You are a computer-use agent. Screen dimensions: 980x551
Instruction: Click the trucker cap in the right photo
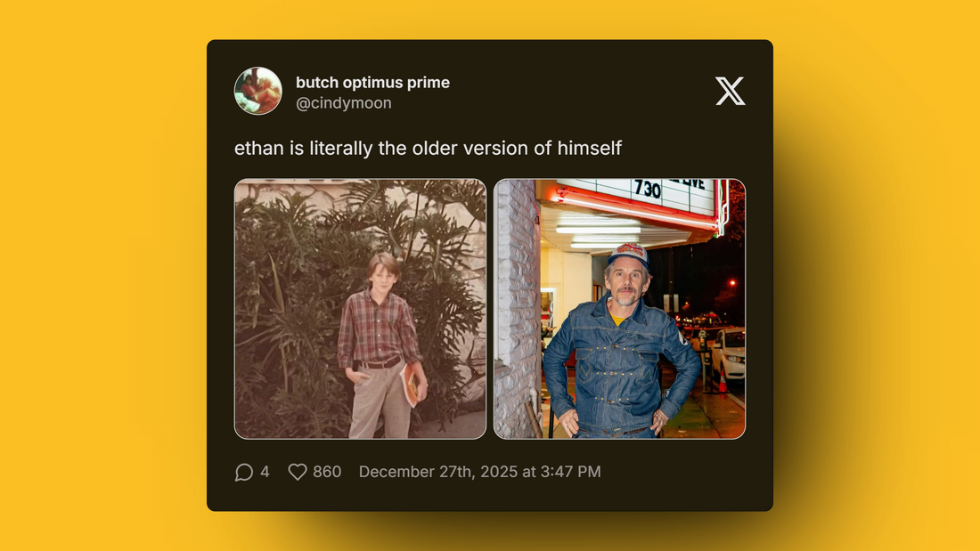(629, 255)
